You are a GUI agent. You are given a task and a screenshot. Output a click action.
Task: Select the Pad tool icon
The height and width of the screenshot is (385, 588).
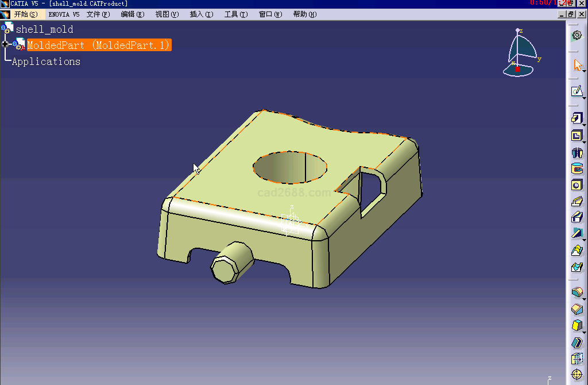click(577, 118)
